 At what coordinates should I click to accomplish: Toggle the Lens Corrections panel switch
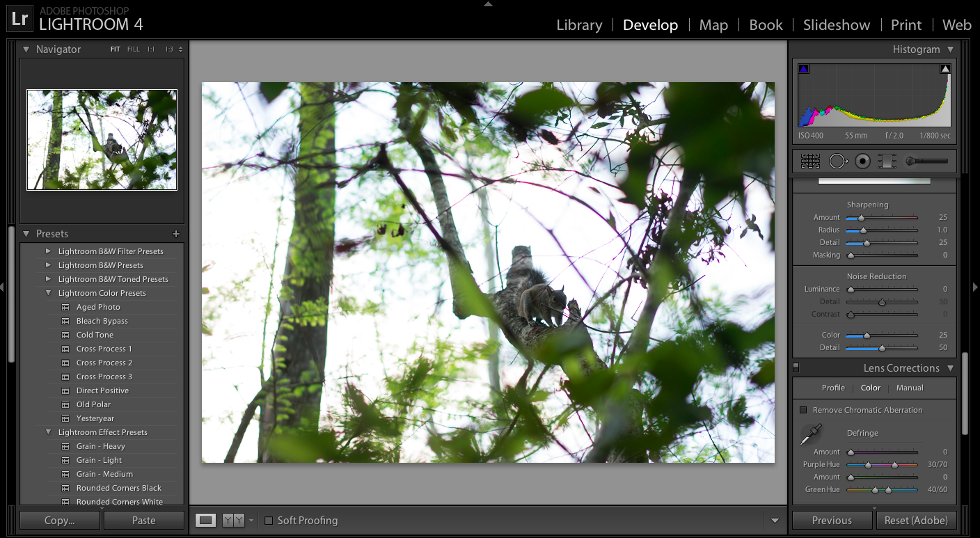[796, 367]
